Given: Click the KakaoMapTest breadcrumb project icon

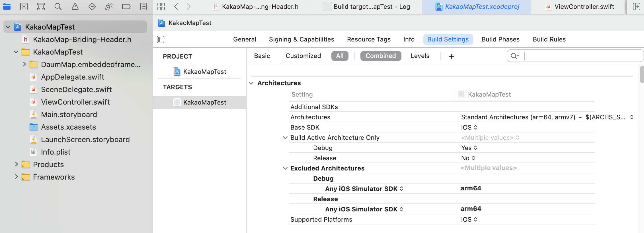Looking at the screenshot, I should pyautogui.click(x=162, y=23).
